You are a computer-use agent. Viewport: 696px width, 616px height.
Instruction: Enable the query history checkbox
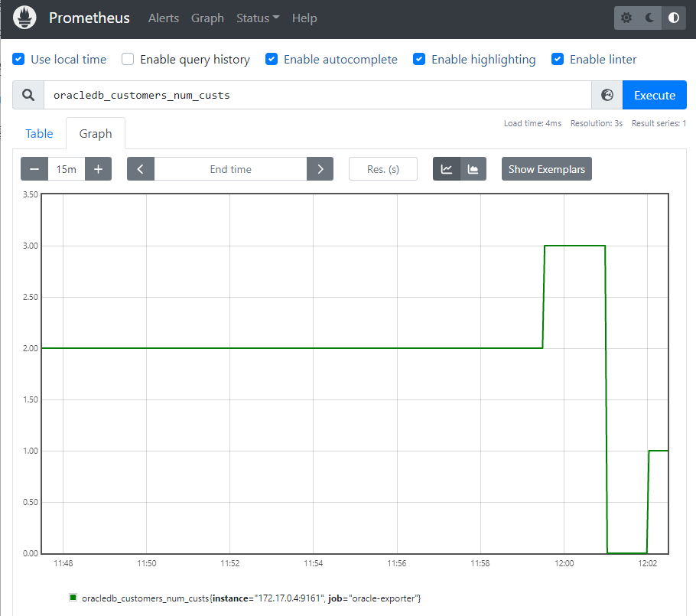coord(128,59)
